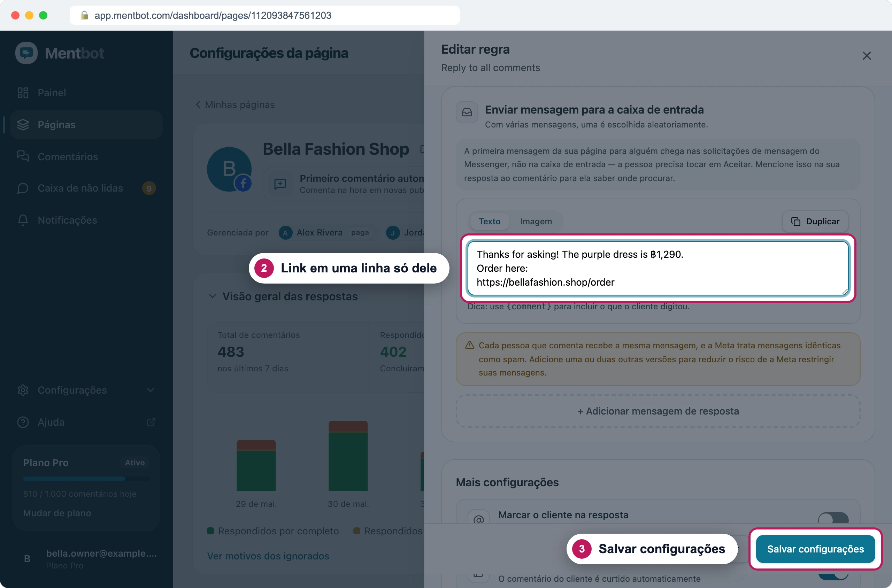The width and height of the screenshot is (892, 588).
Task: Click the warning triangle in spam notice
Action: pyautogui.click(x=470, y=345)
